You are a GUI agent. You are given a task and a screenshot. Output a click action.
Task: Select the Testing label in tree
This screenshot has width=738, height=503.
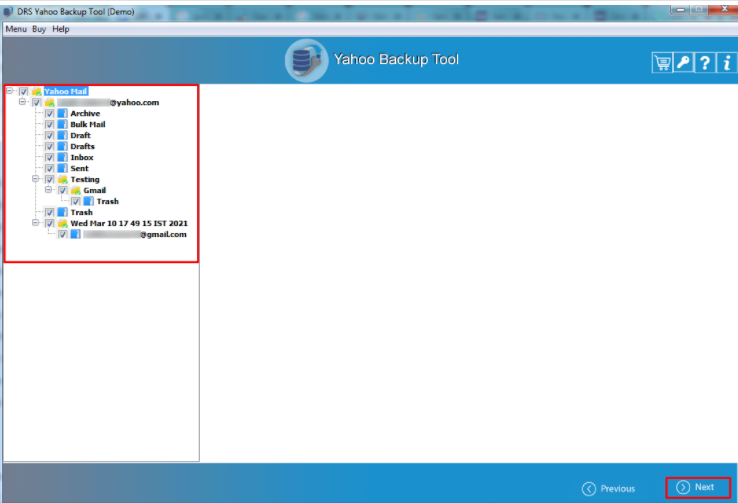point(85,179)
